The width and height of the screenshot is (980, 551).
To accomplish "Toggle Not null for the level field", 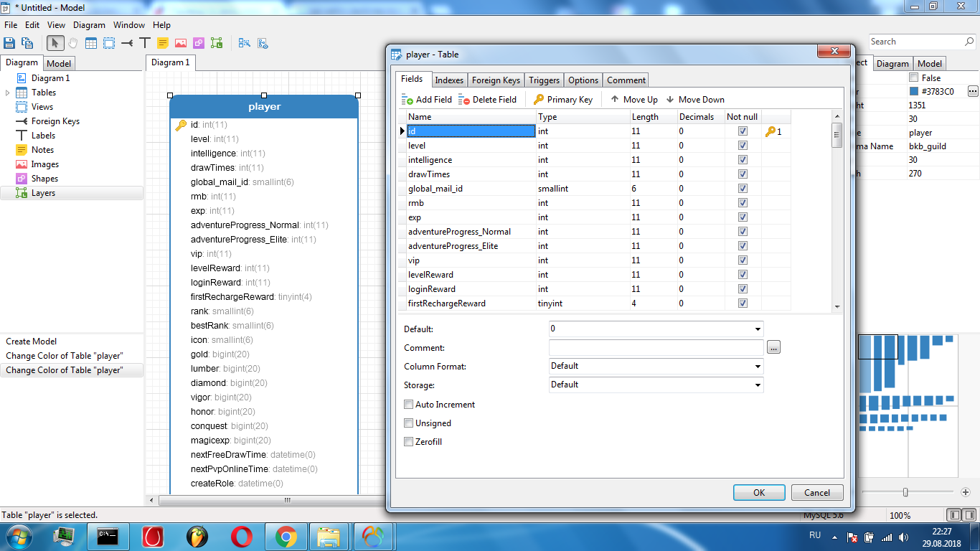I will coord(743,146).
